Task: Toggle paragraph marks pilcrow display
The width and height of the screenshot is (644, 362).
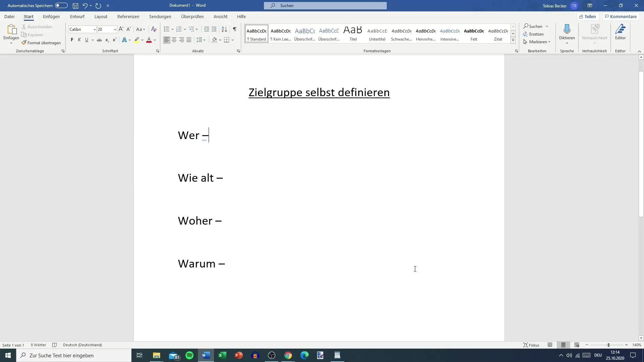Action: [235, 29]
